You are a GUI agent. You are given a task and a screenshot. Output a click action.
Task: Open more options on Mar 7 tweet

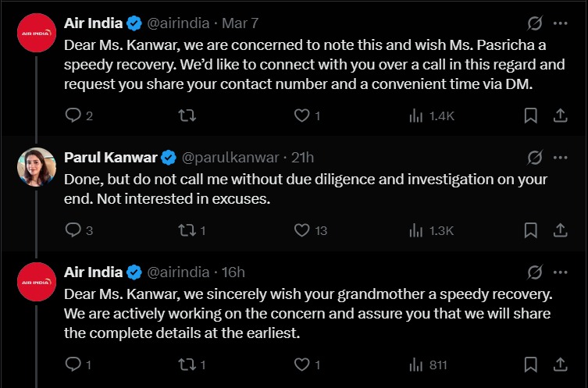pyautogui.click(x=560, y=23)
